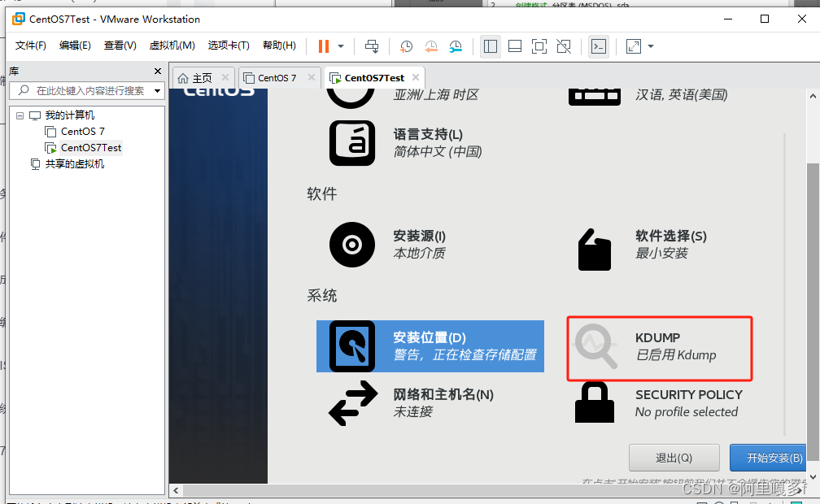Screen dimensions: 820x504
Task: Send Ctrl+Alt+Del to the guest
Action: pos(372,46)
